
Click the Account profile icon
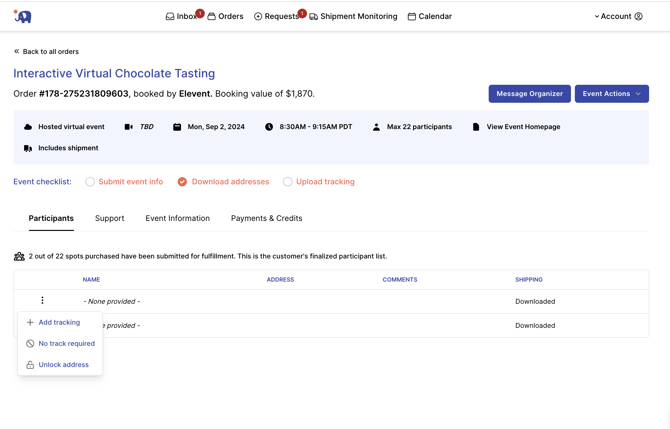(638, 16)
